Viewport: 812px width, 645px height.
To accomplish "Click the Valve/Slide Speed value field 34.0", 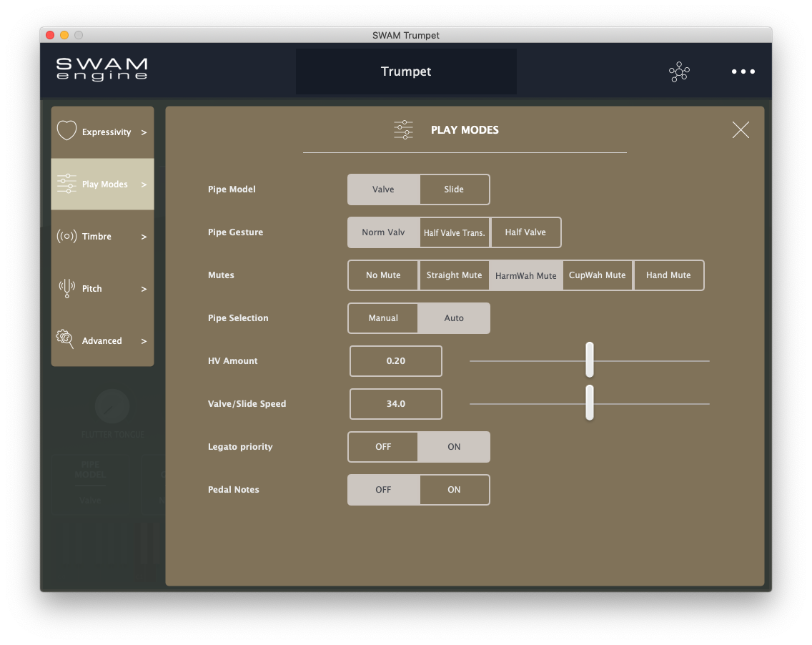I will click(x=396, y=404).
